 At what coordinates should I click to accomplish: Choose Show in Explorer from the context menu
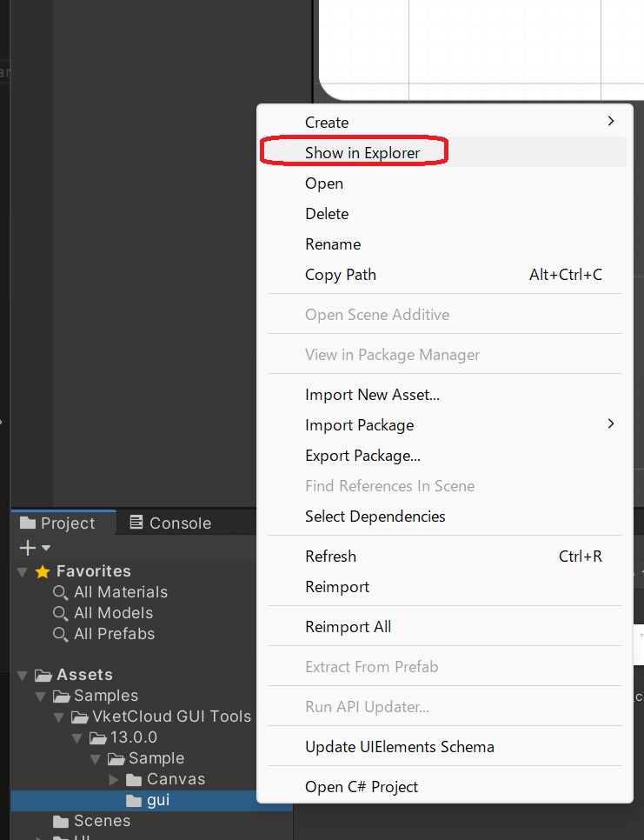coord(362,153)
